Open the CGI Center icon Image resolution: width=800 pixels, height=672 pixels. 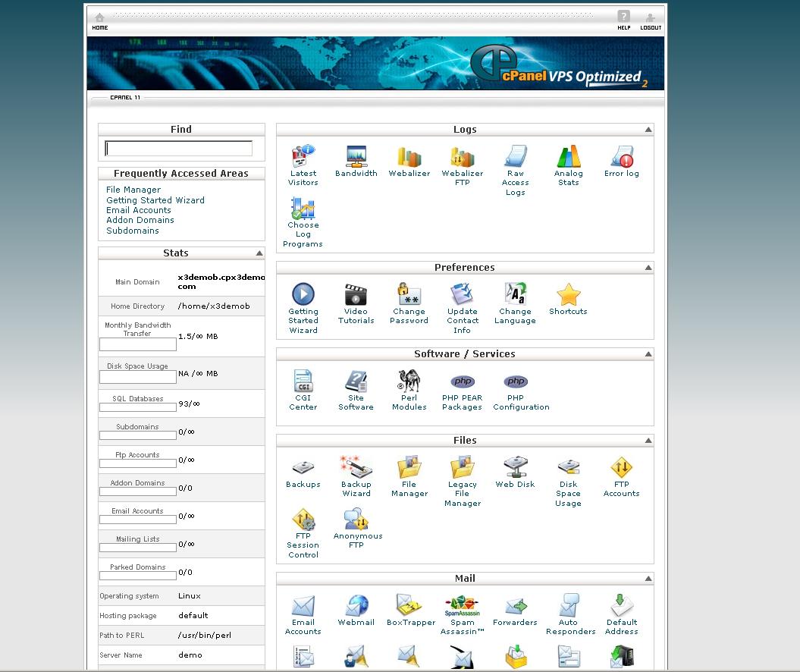303,381
